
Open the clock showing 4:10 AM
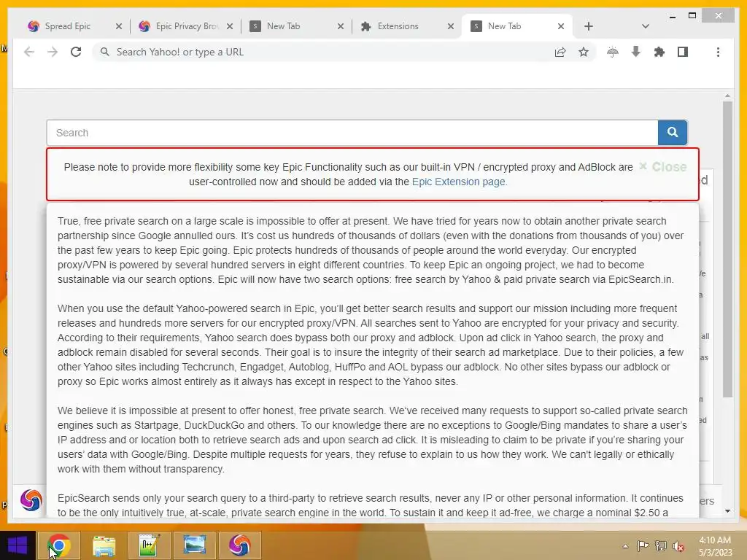pos(715,545)
